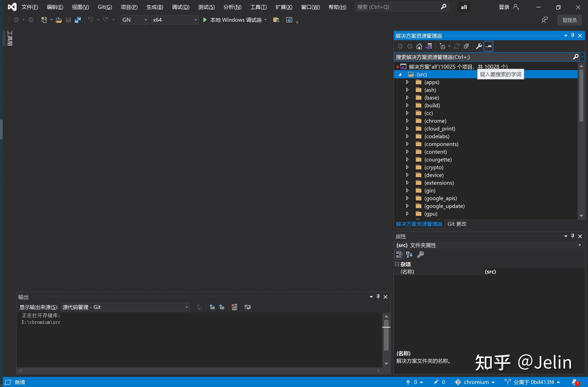Click the green Start Debugging arrow
The height and width of the screenshot is (387, 588).
coord(205,20)
